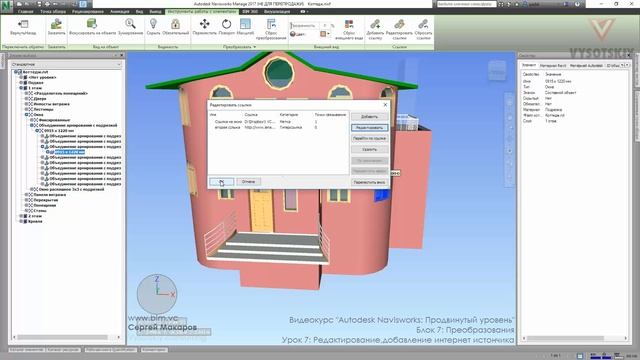Open the Визуализация ribbon tab
Image resolution: width=640 pixels, height=360 pixels.
pyautogui.click(x=277, y=11)
